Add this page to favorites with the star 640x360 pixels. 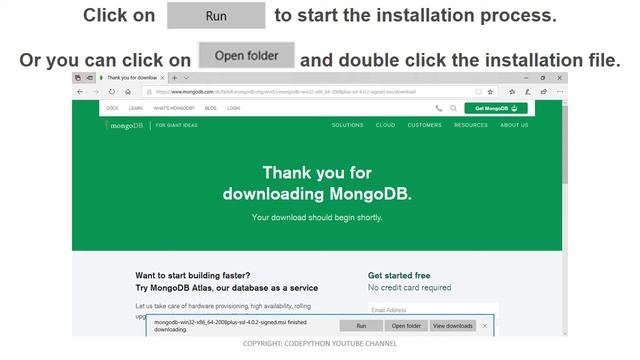click(x=490, y=92)
